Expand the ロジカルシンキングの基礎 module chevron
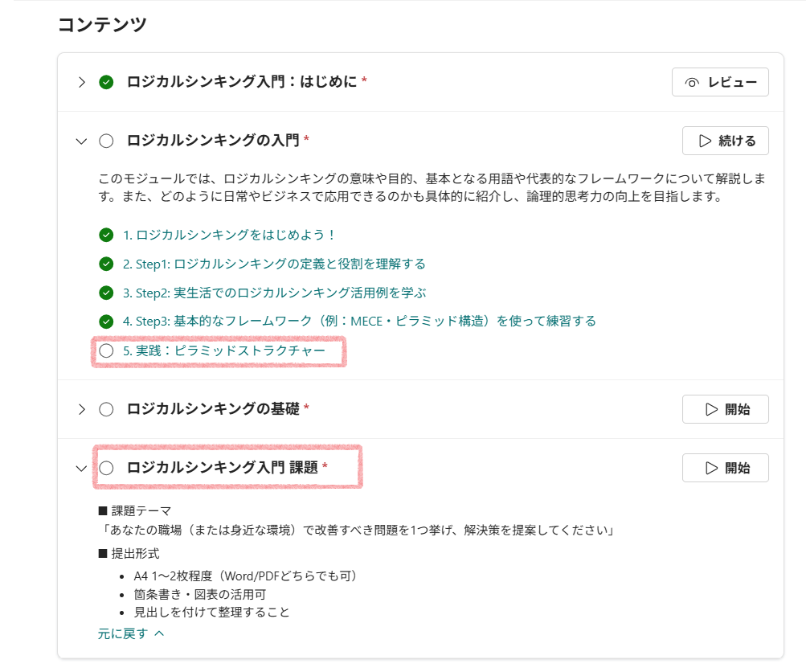Screen dimensions: 806x672 coord(82,409)
